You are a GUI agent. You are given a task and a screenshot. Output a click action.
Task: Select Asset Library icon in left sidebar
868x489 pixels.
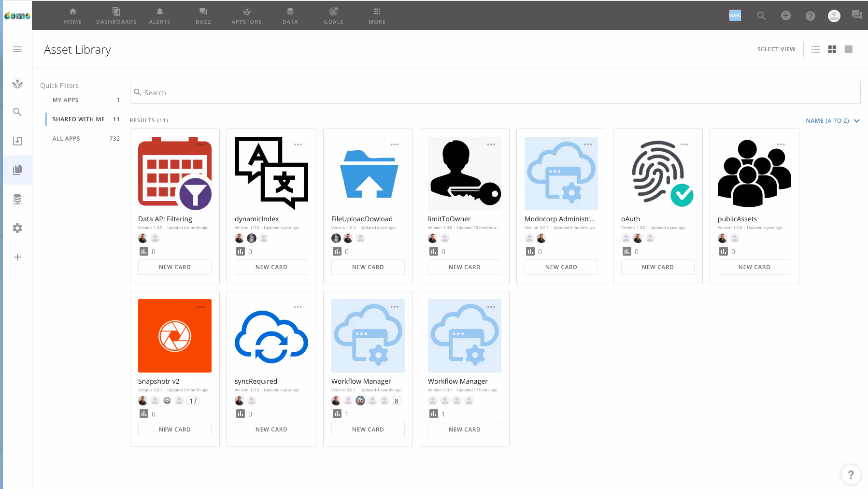point(17,170)
